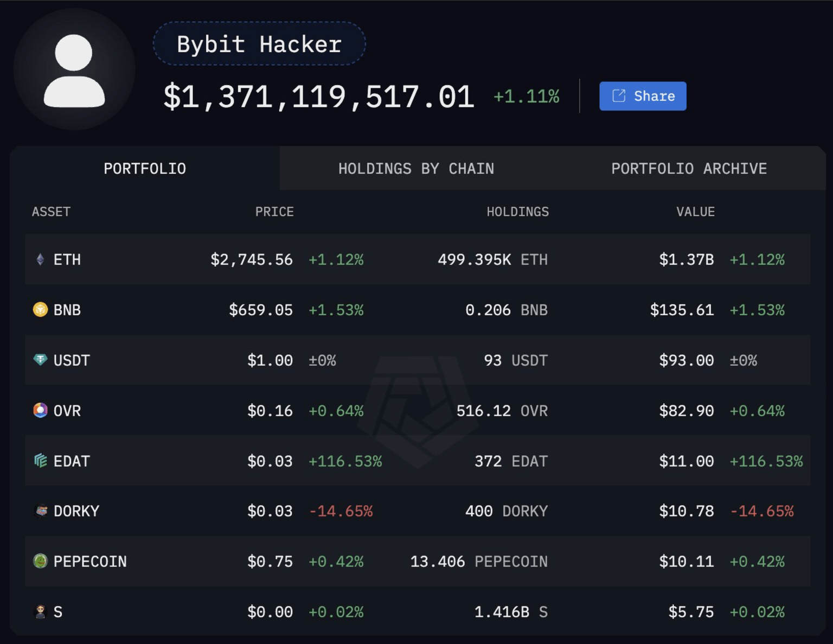Click the Bybit Hacker name label
Screen dimensions: 833x644
(259, 43)
